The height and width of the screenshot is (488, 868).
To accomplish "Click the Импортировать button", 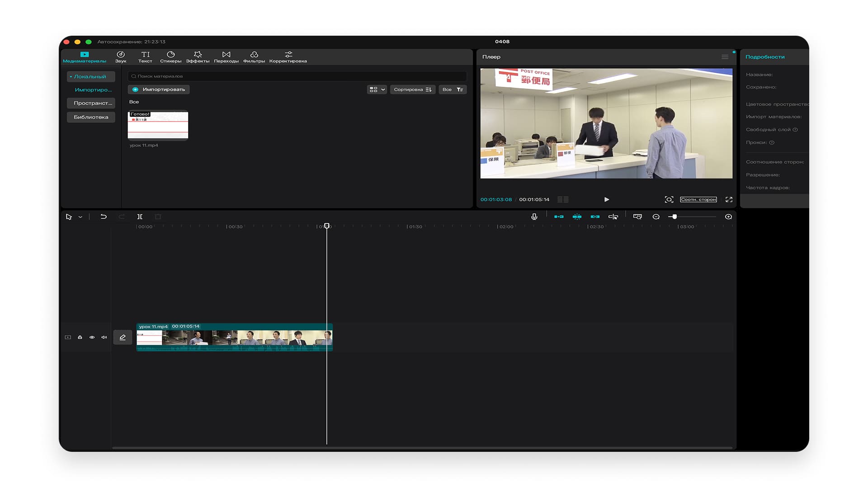I will coord(159,89).
